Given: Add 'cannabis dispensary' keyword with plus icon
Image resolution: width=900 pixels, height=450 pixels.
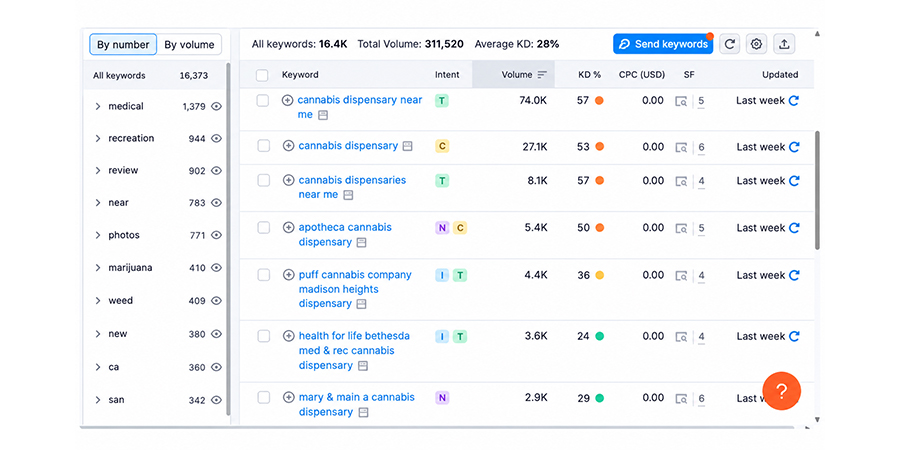Looking at the screenshot, I should tap(289, 146).
